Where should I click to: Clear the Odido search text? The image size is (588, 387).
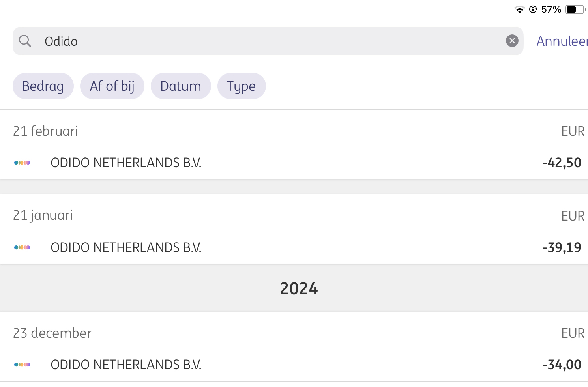pyautogui.click(x=512, y=41)
